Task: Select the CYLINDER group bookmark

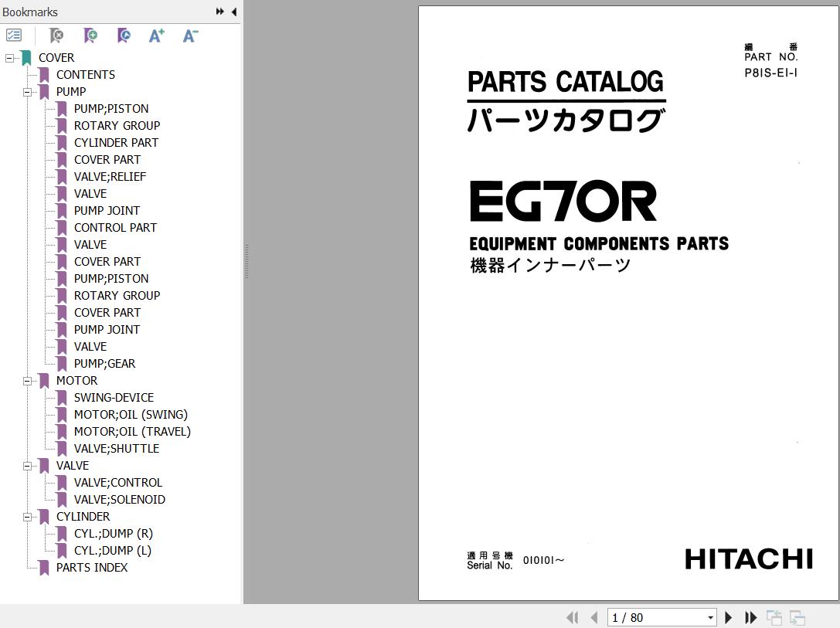Action: coord(83,517)
